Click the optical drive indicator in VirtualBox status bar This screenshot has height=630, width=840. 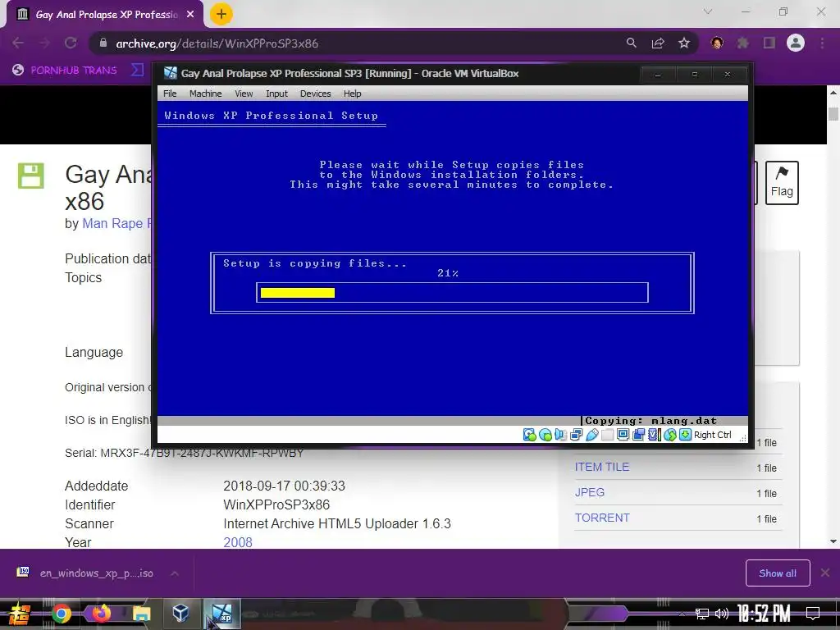tap(546, 435)
